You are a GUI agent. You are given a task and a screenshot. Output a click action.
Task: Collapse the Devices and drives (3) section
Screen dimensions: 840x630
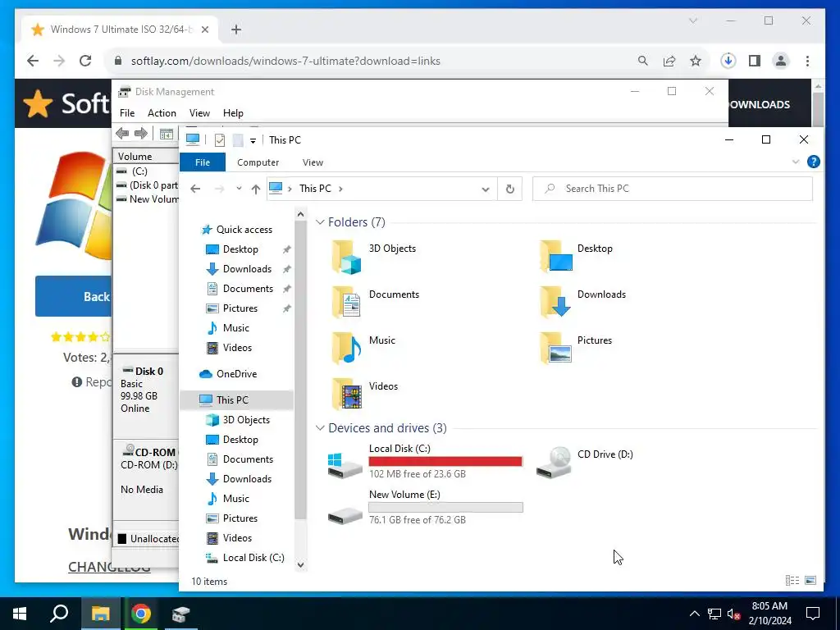tap(320, 428)
